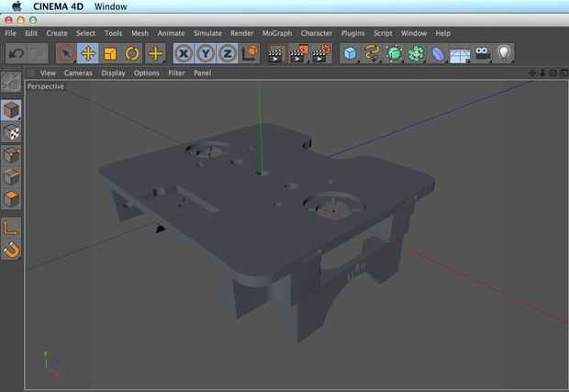Toggle the Snap magnet icon

(x=11, y=250)
